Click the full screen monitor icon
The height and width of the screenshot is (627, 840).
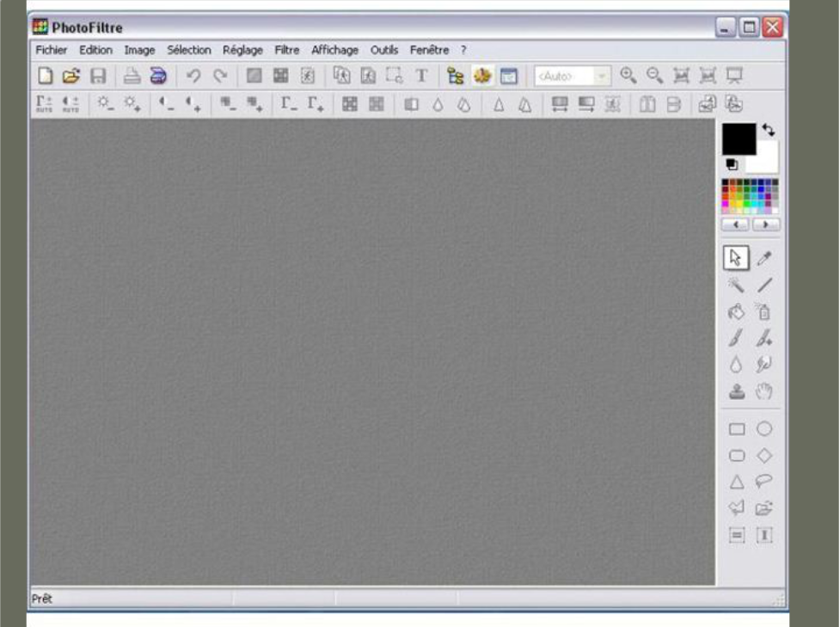tap(734, 76)
